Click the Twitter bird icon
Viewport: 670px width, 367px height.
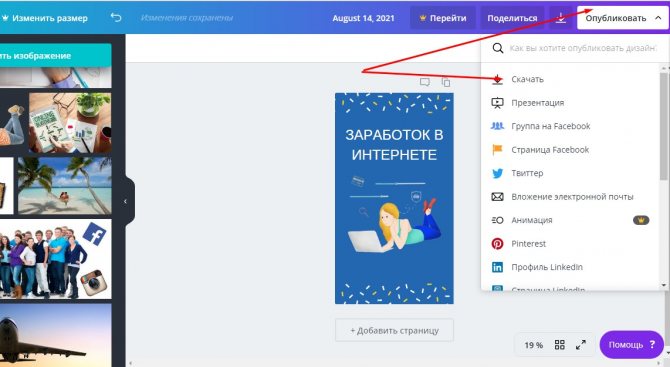point(497,173)
